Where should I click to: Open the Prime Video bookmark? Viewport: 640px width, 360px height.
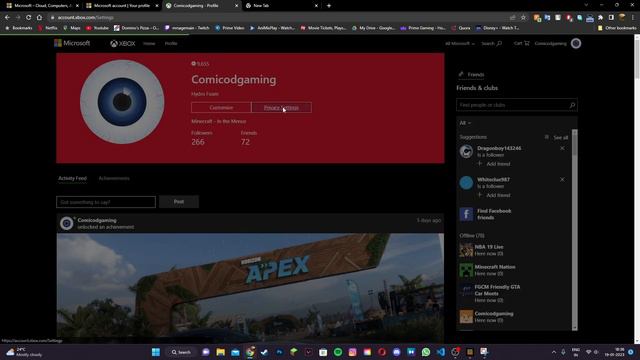[229, 28]
